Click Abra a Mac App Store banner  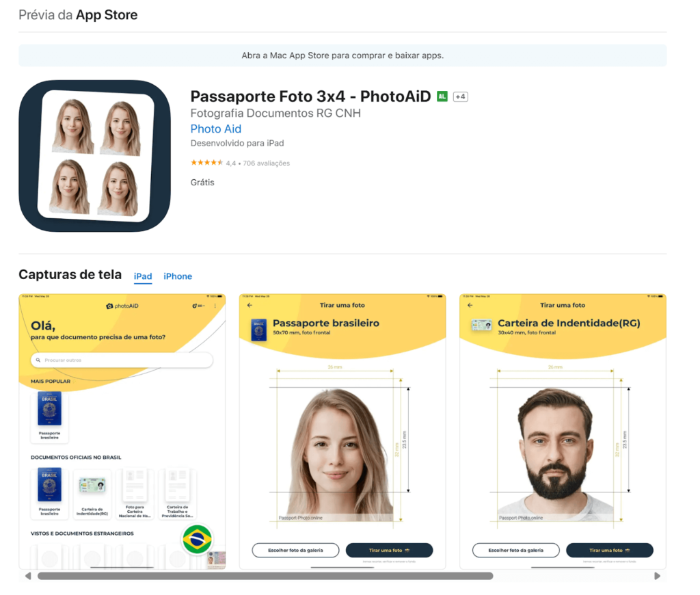pyautogui.click(x=342, y=55)
